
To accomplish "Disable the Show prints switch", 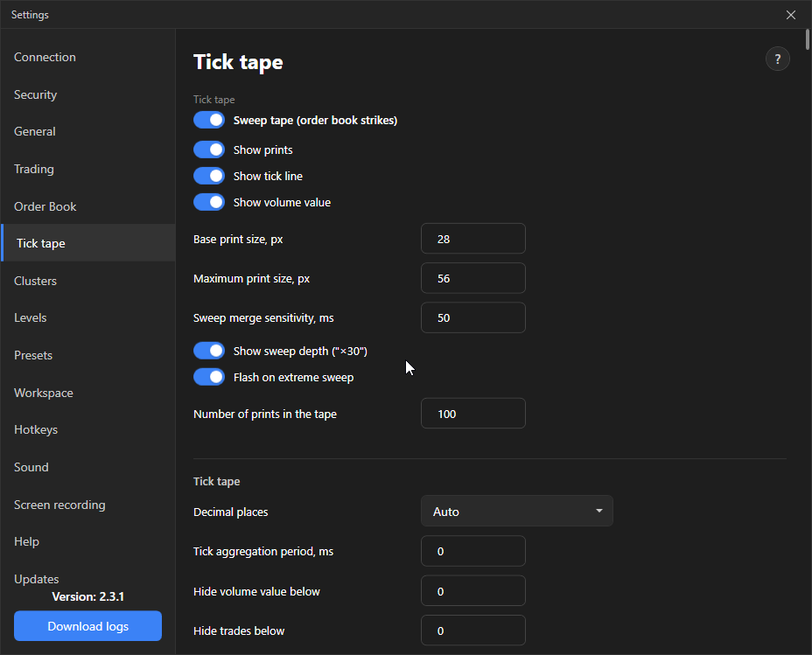I will [209, 150].
